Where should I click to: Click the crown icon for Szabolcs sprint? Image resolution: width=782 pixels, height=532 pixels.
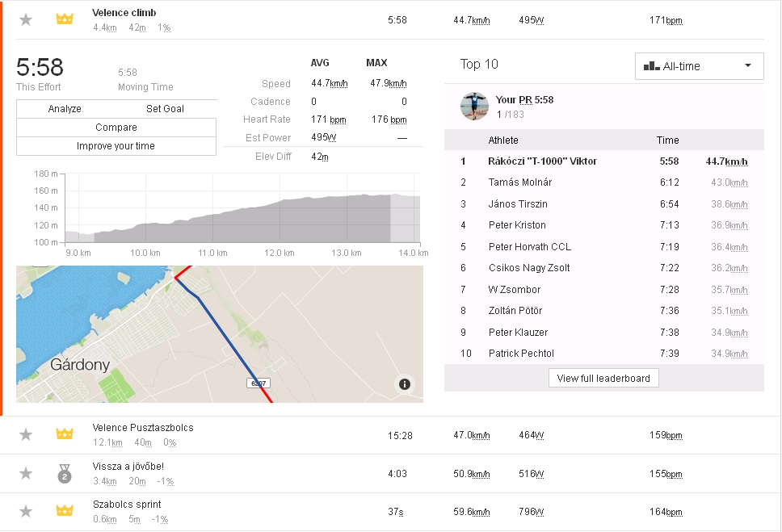[x=65, y=511]
